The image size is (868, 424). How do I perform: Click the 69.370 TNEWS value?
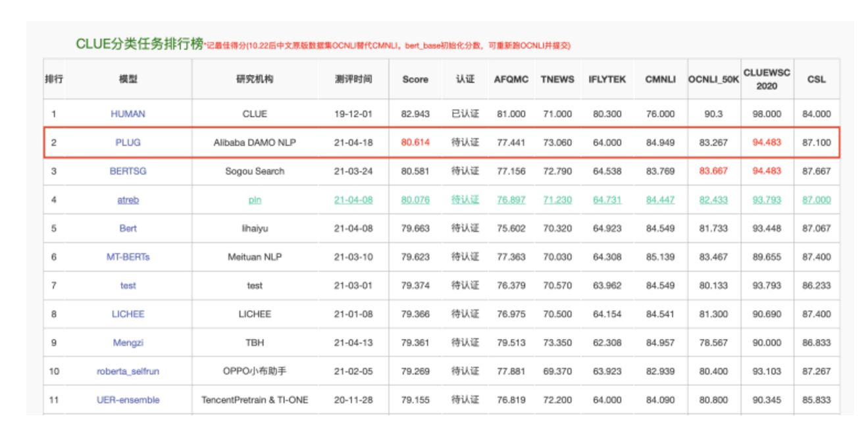tap(557, 371)
